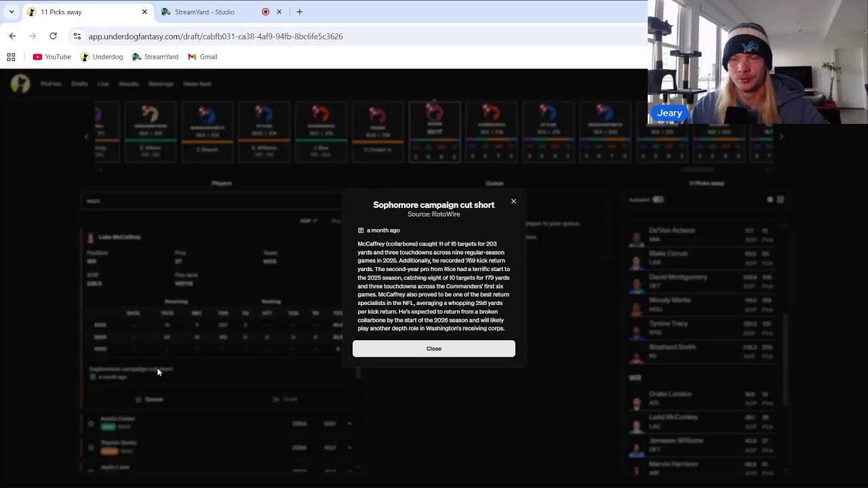Click the news article icon beside a month ago
Viewport: 868px width, 488px height.
tap(361, 230)
